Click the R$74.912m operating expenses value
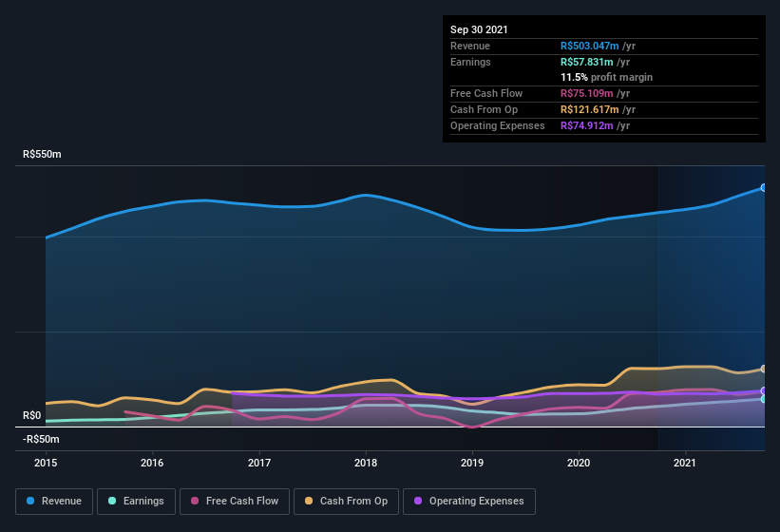Viewport: 780px width, 532px height. click(x=586, y=125)
